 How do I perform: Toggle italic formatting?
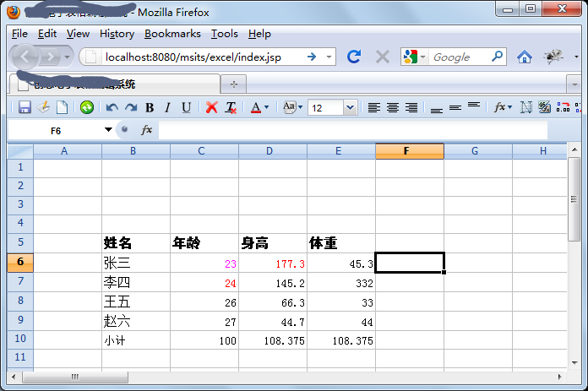[x=167, y=108]
